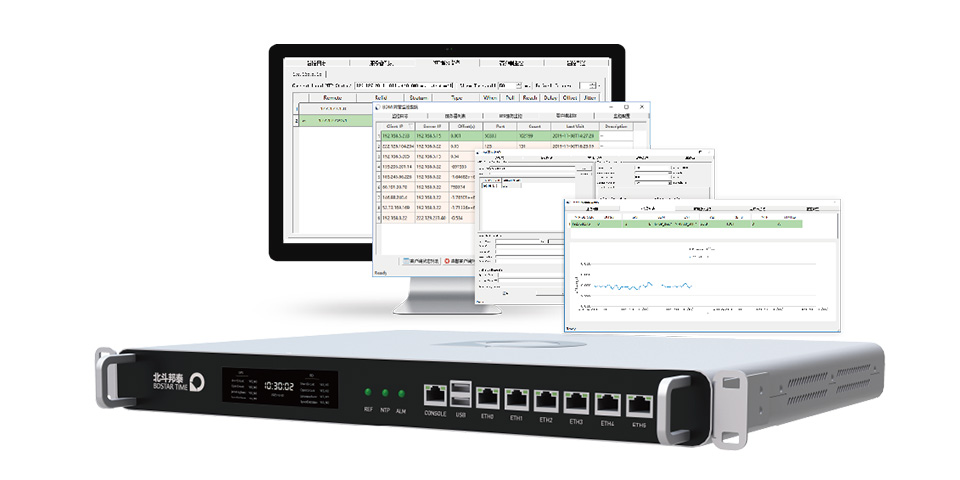Maximize the client monitoring window

click(x=625, y=106)
